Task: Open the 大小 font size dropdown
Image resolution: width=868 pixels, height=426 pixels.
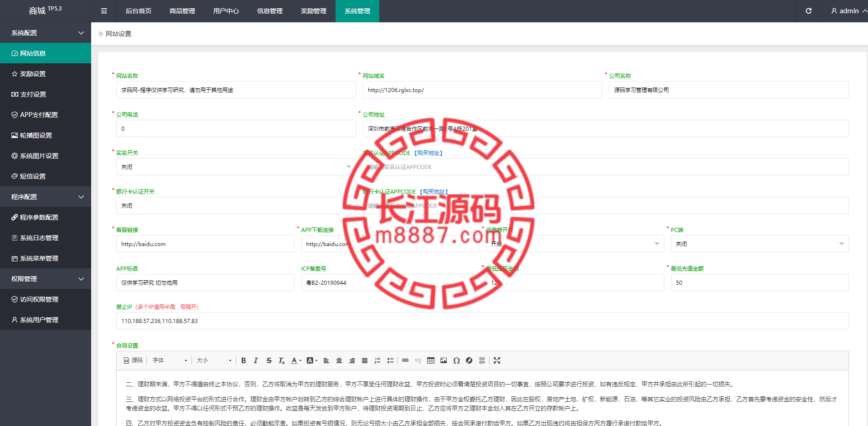Action: [x=214, y=360]
